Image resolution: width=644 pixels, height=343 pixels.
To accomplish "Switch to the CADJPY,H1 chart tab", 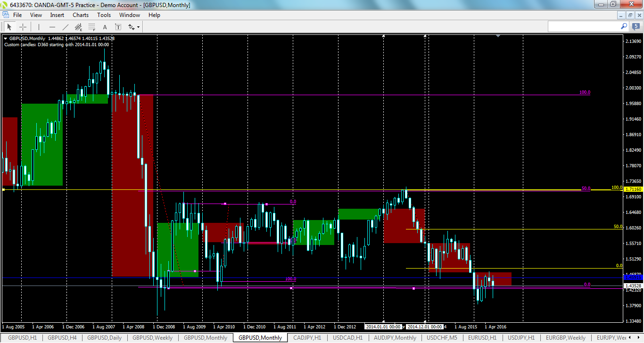I will point(307,338).
